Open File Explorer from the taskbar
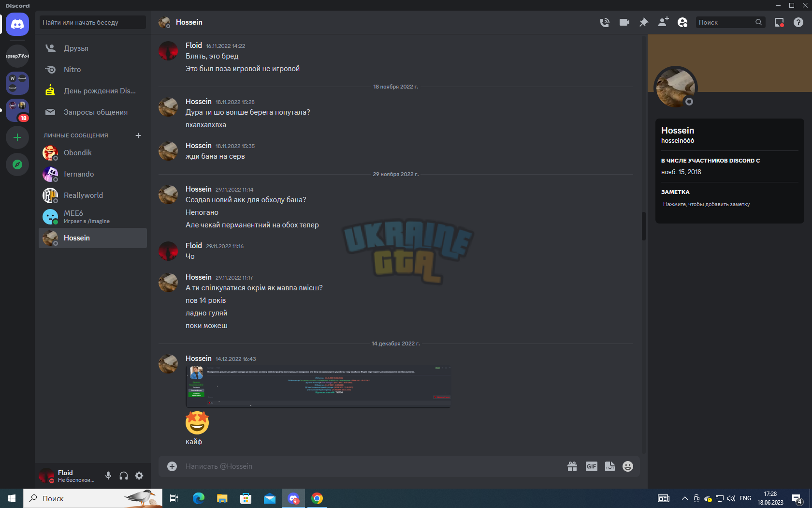 click(x=222, y=498)
